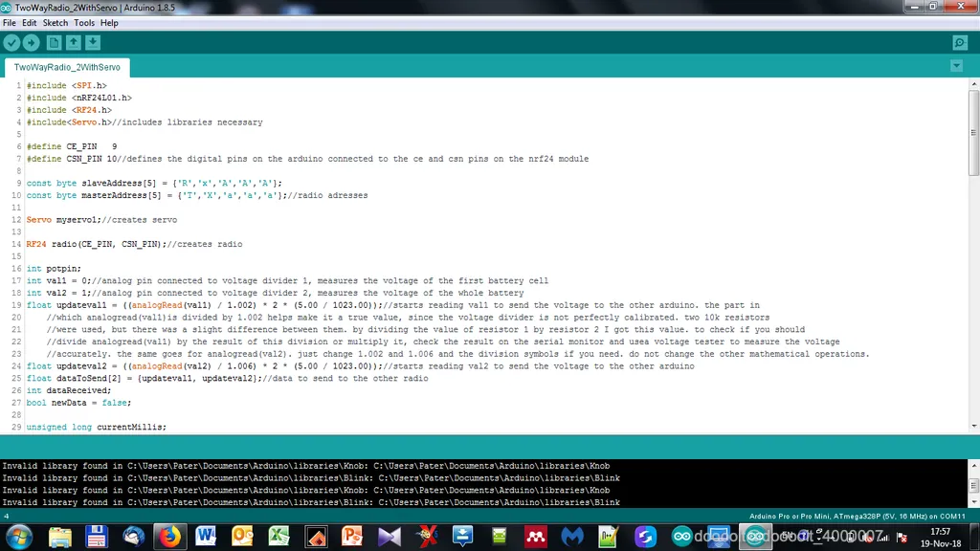Save the sketch with the Save icon

point(93,42)
